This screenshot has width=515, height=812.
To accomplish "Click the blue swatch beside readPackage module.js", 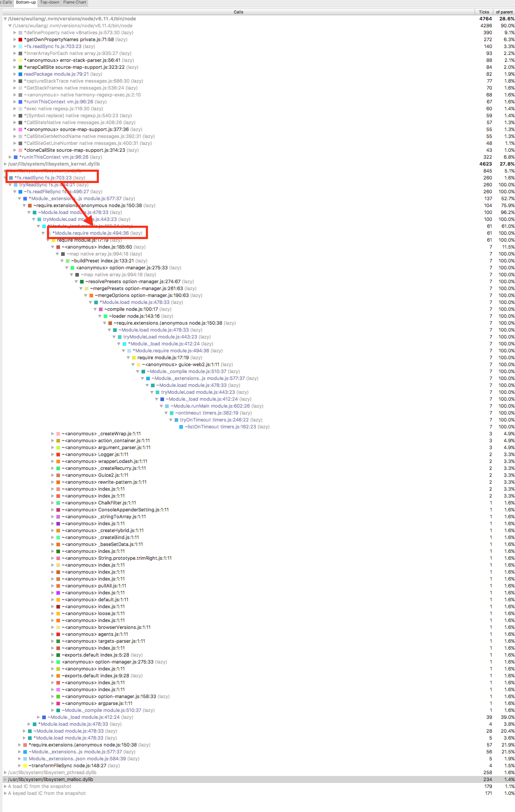I will point(20,74).
